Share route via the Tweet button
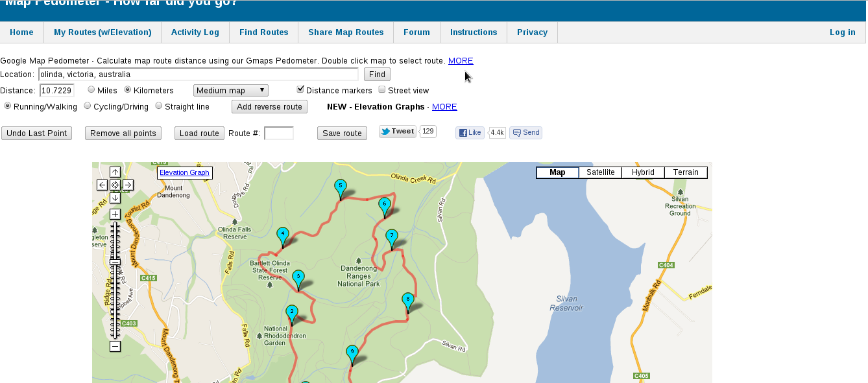The width and height of the screenshot is (868, 383). click(397, 130)
